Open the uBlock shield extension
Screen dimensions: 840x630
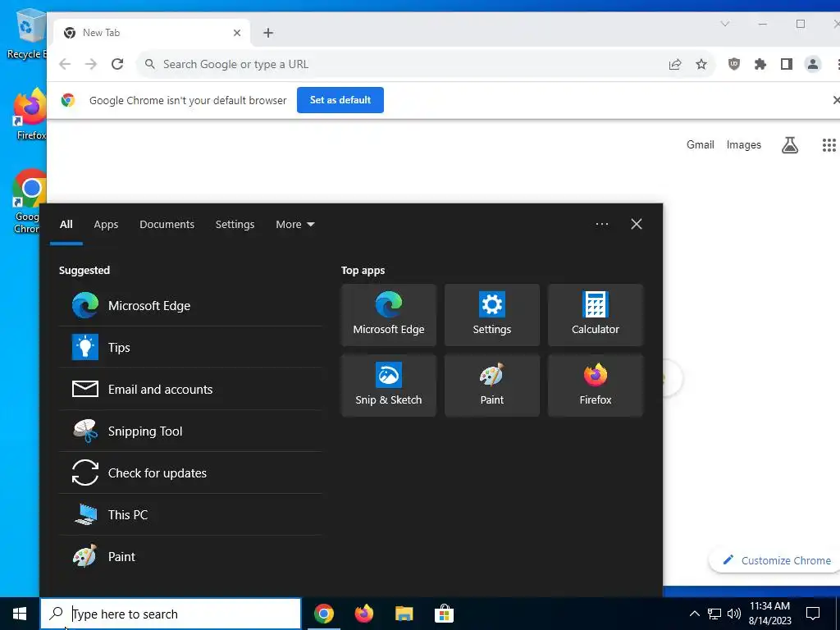[734, 64]
